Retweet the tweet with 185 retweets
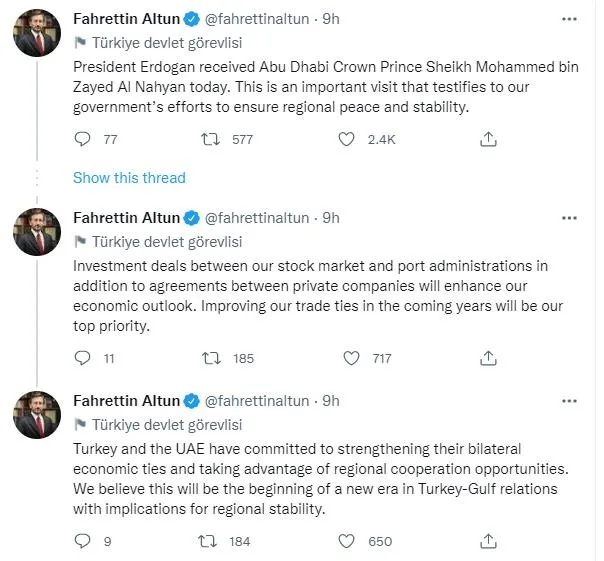The width and height of the screenshot is (604, 561). click(x=211, y=357)
